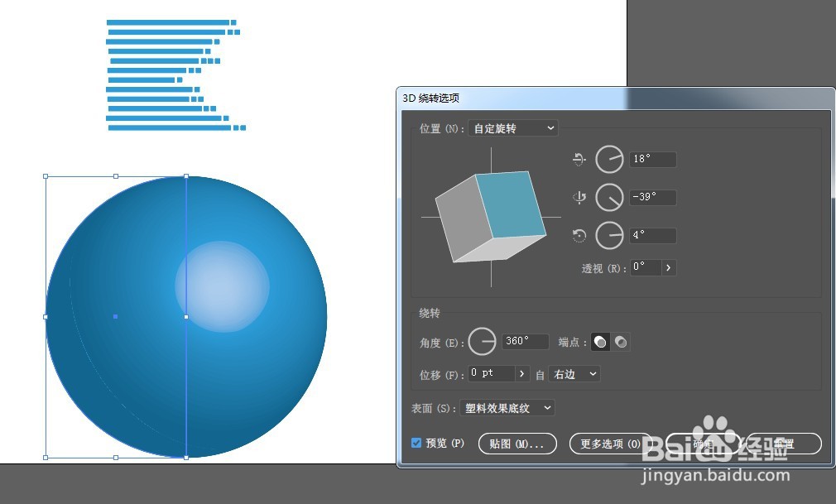The width and height of the screenshot is (836, 504).
Task: Click the revolve angle dial
Action: click(482, 341)
